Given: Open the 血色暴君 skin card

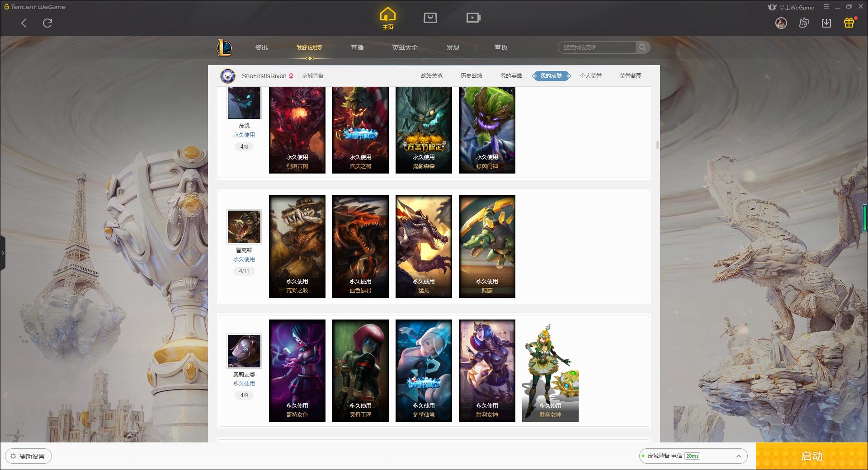Looking at the screenshot, I should click(360, 246).
